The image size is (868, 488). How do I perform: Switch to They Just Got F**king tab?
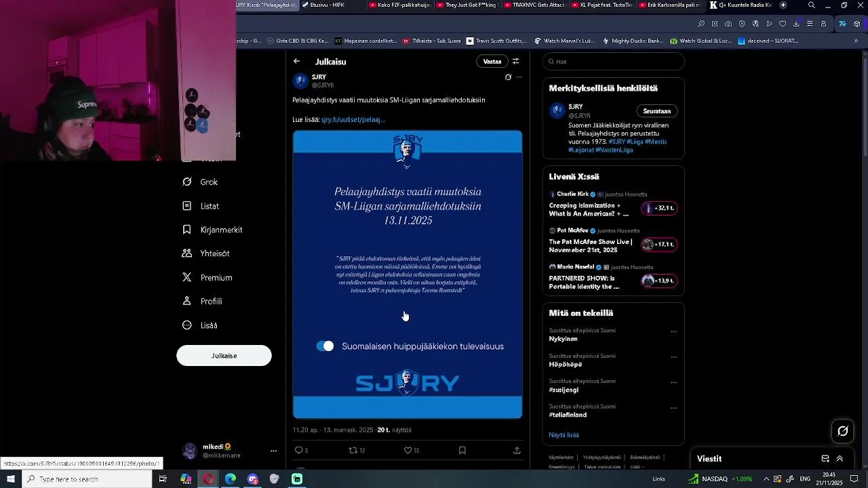468,5
